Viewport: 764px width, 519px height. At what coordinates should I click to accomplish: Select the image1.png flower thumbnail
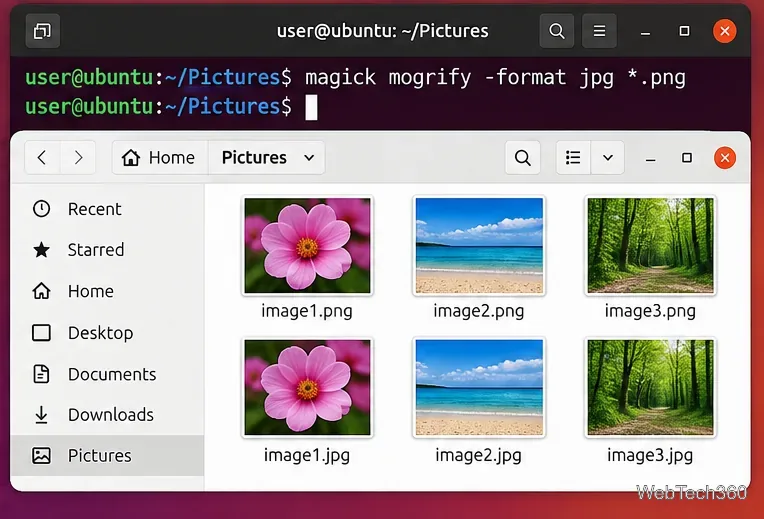click(307, 246)
